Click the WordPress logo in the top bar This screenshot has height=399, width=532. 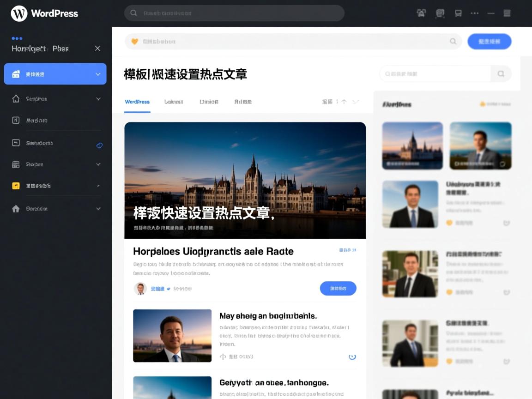click(x=18, y=13)
